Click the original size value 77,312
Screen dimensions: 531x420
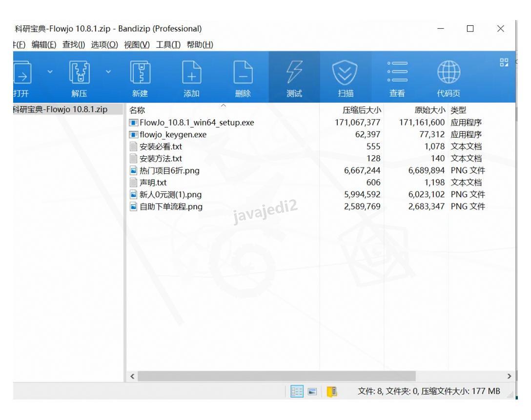click(x=432, y=135)
